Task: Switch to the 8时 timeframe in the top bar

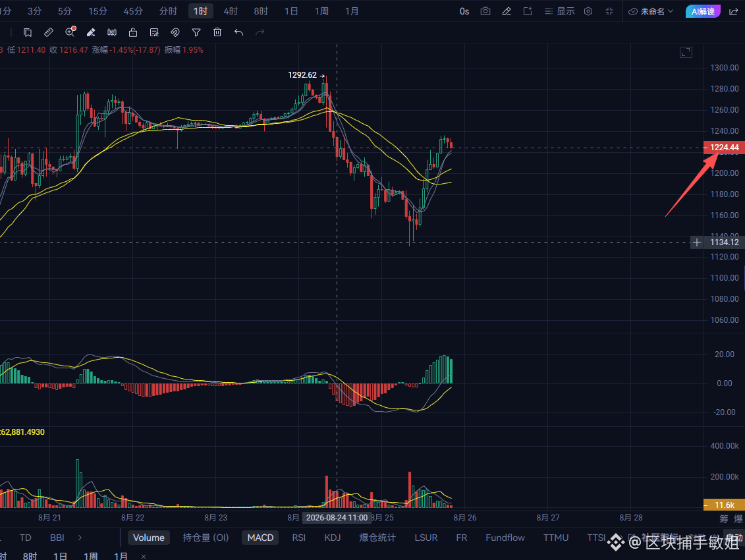Action: 261,11
